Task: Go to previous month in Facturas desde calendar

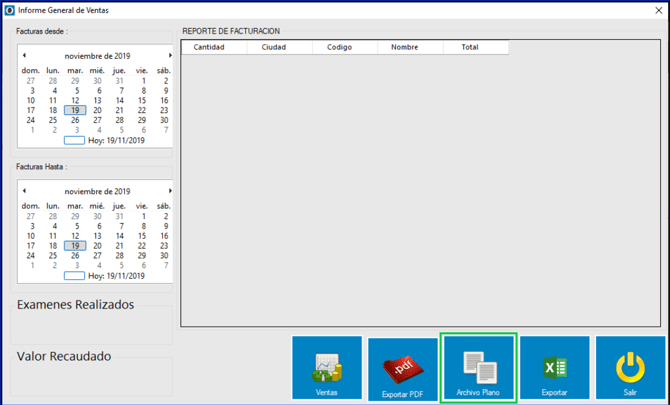Action: pyautogui.click(x=24, y=56)
